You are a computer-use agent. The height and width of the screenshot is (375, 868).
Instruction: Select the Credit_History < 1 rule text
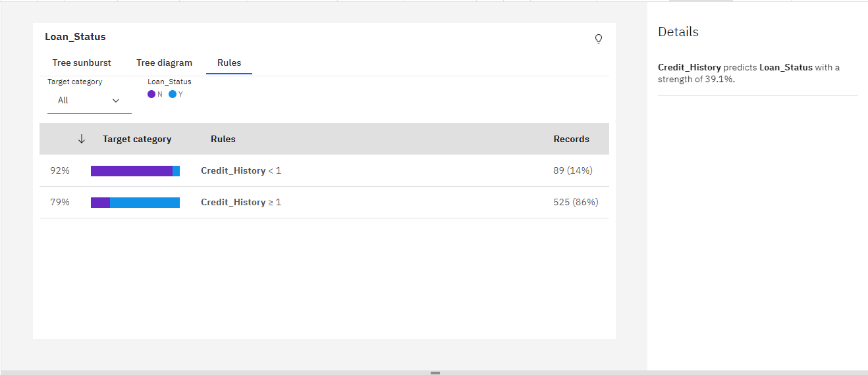point(240,171)
